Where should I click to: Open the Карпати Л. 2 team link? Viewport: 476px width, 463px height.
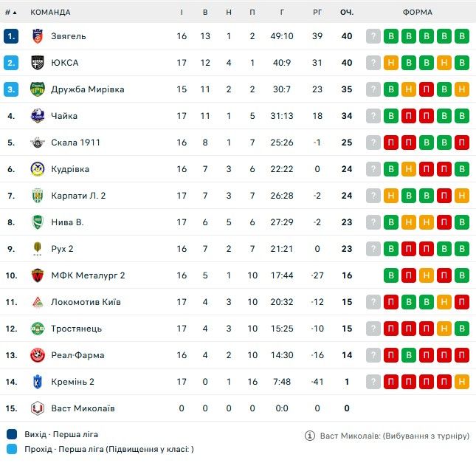[78, 196]
